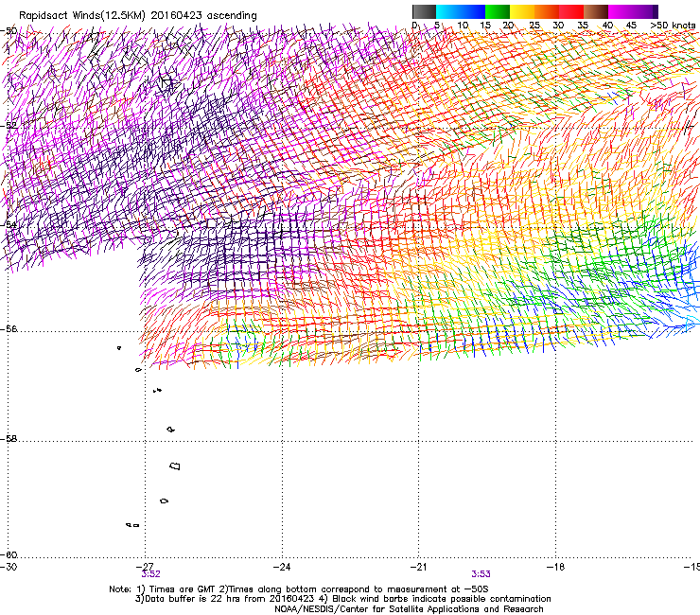This screenshot has width=700, height=615.
Task: Click the 3:53 pass time label
Action: click(x=481, y=574)
